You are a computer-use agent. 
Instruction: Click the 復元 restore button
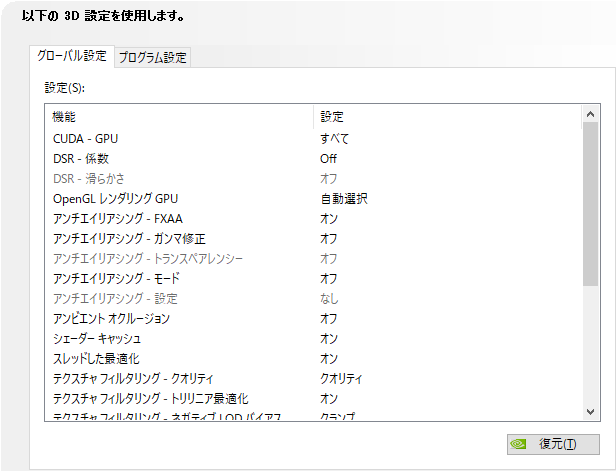click(553, 444)
